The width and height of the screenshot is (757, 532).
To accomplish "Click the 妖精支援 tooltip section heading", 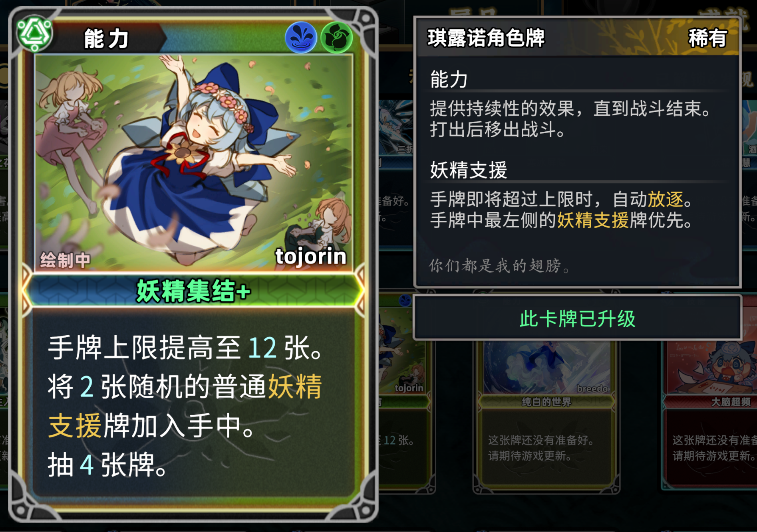I will pos(469,170).
